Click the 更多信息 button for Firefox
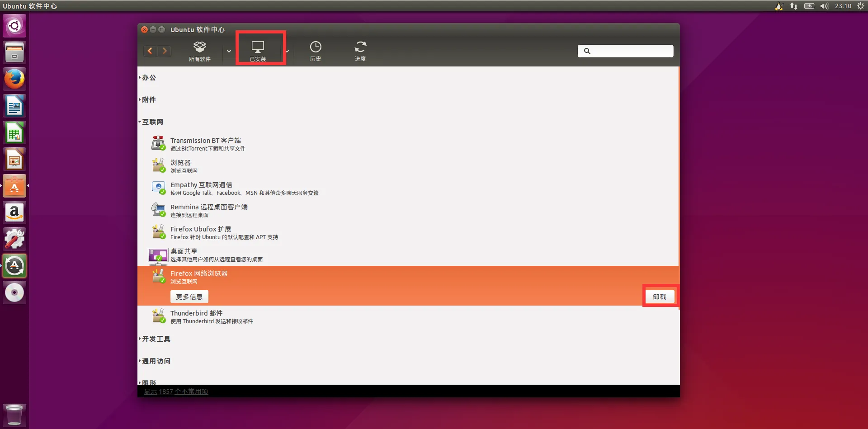Viewport: 868px width, 429px height. tap(189, 297)
